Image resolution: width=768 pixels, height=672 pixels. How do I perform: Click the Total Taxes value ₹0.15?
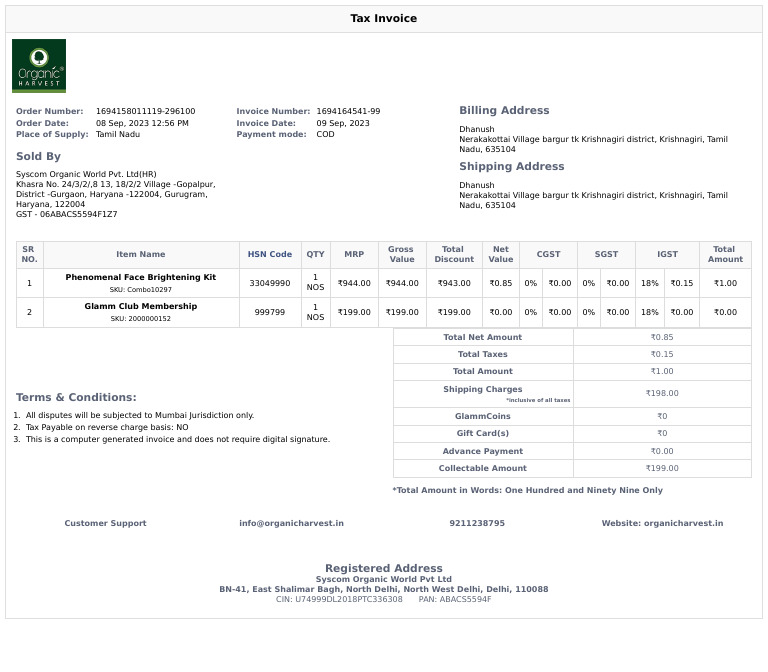coord(662,354)
